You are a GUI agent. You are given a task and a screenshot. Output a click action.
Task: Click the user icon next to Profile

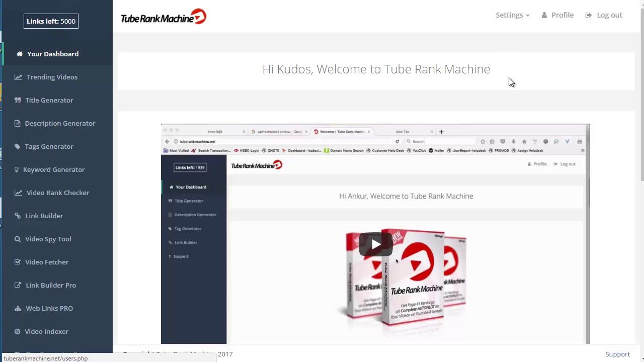pos(544,15)
